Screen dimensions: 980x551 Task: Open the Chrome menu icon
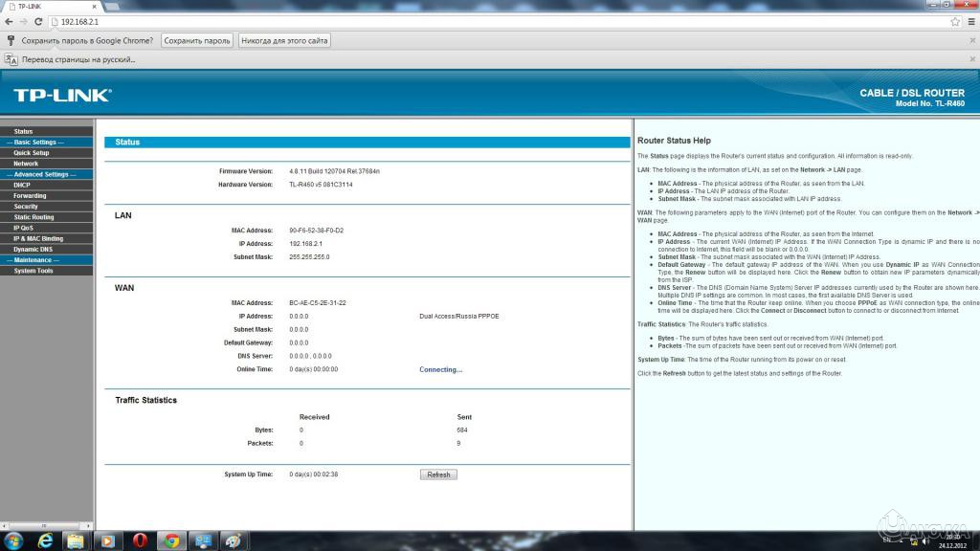(971, 22)
